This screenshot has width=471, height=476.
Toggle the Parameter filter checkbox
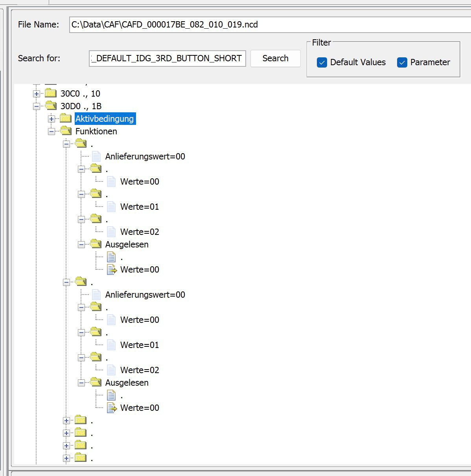(402, 62)
